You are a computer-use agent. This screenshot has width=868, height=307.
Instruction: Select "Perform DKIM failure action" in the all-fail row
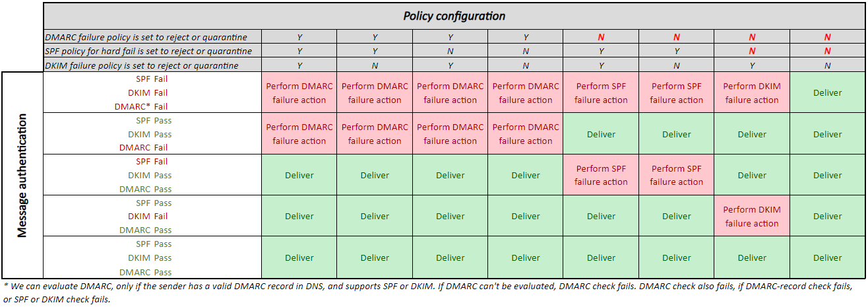[752, 93]
